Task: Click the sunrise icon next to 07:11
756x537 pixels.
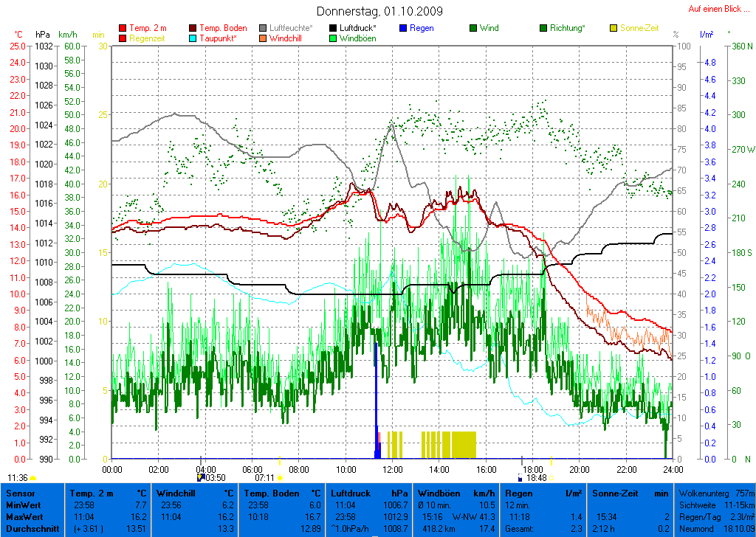Action: coord(280,478)
